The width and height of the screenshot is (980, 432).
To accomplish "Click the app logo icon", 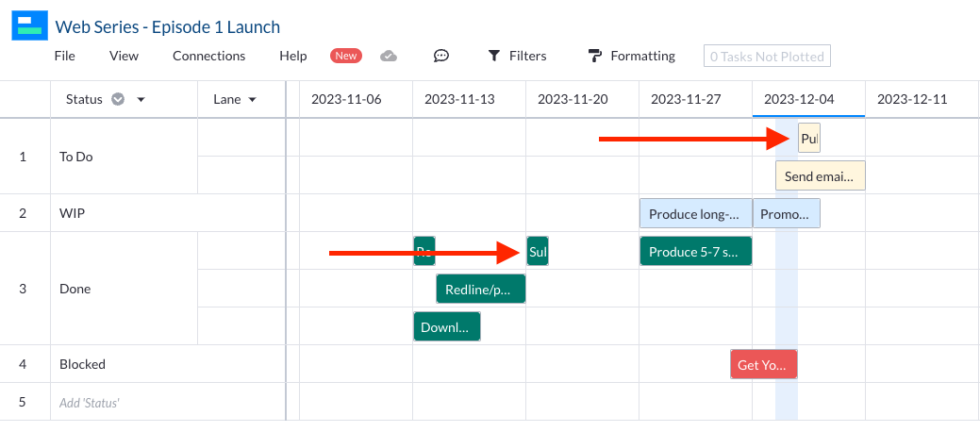I will pos(30,26).
